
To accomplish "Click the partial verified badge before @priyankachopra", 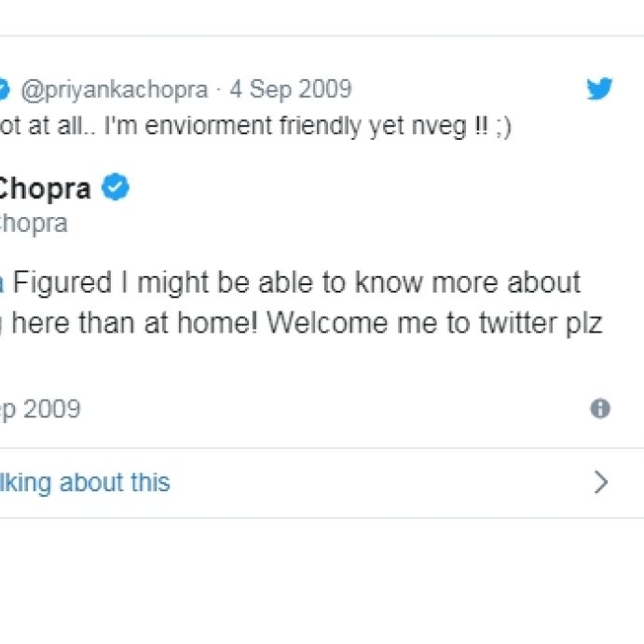I will 4,89.
